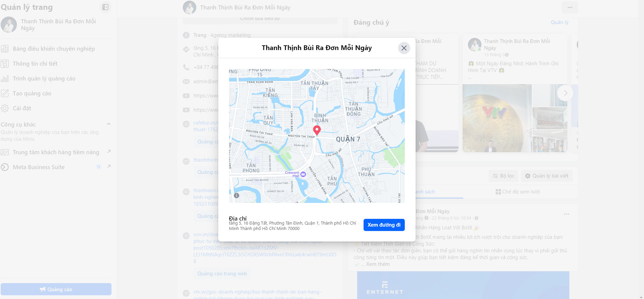The height and width of the screenshot is (299, 644).
Task: Click next arrow on featured carousel
Action: [x=565, y=93]
